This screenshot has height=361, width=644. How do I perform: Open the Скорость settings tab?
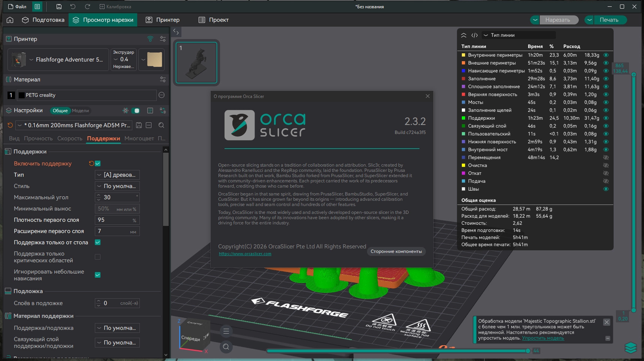click(70, 138)
